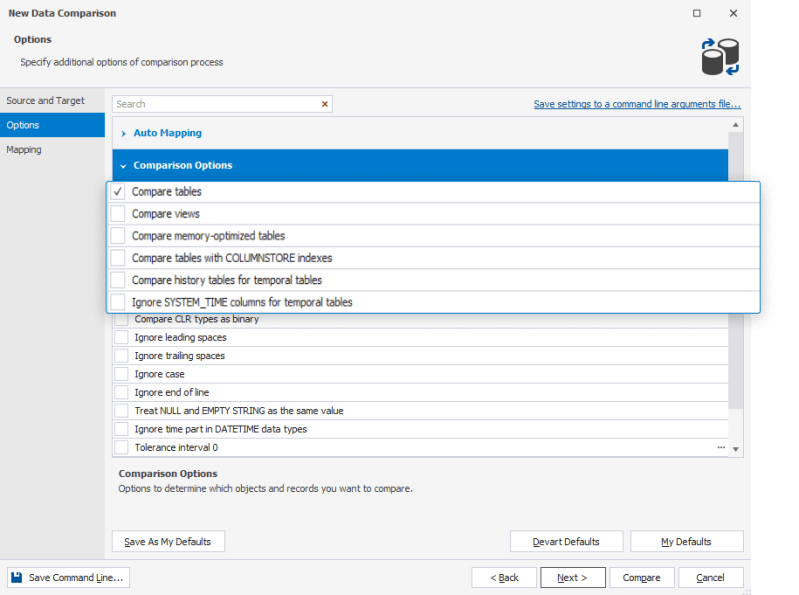Uncheck the Compare tables checkbox
Viewport: 799px width, 595px height.
[118, 192]
